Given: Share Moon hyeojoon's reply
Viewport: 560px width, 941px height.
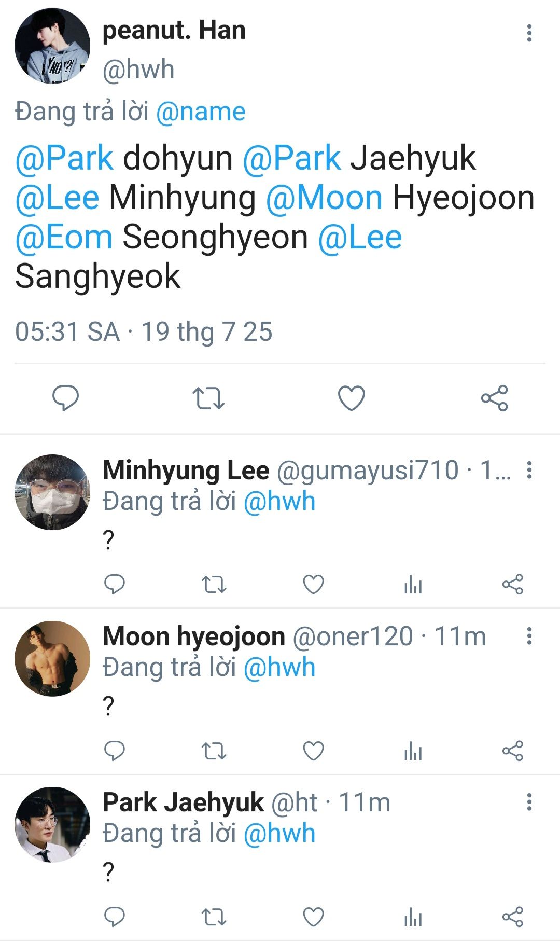Looking at the screenshot, I should 512,751.
